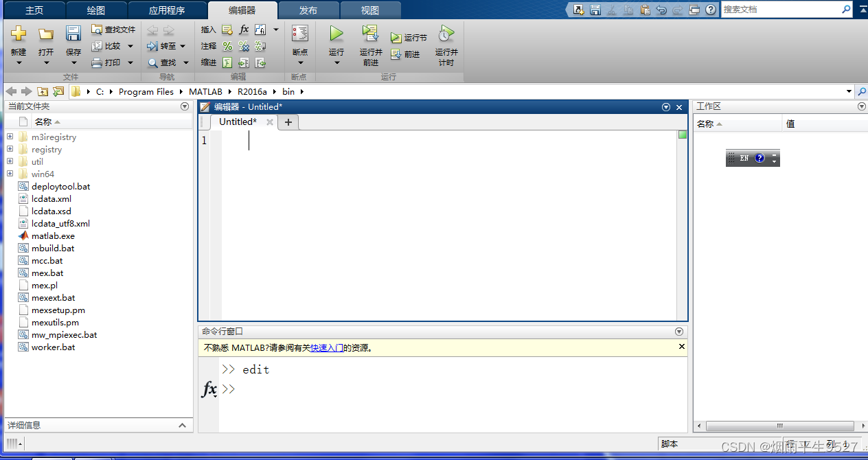Click inside the 搜索文档 search field
Viewport: 868px width, 460px height.
pyautogui.click(x=790, y=10)
